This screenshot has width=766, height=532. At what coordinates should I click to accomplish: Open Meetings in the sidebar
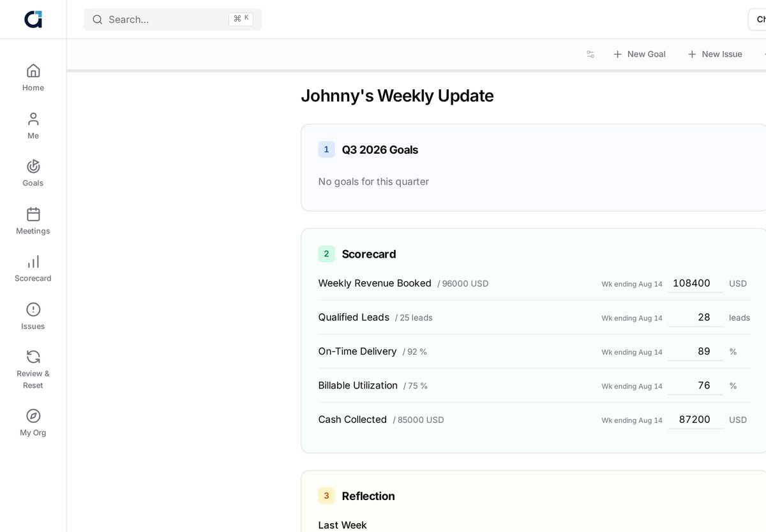33,221
